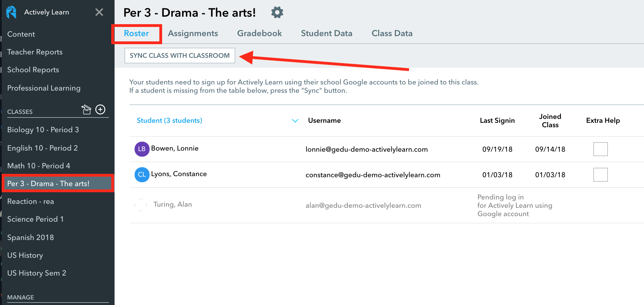Click the MANAGE section heading
The width and height of the screenshot is (644, 305).
coord(21,297)
